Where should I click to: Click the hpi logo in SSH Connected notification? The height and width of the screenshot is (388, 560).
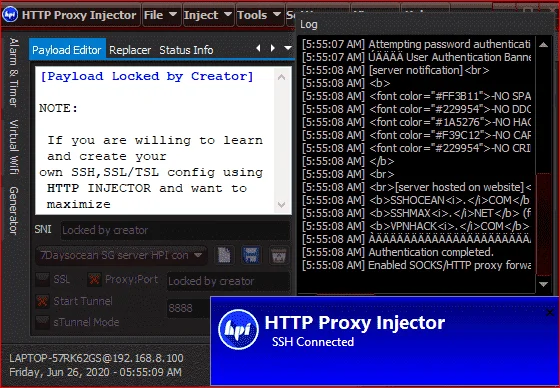coord(239,329)
